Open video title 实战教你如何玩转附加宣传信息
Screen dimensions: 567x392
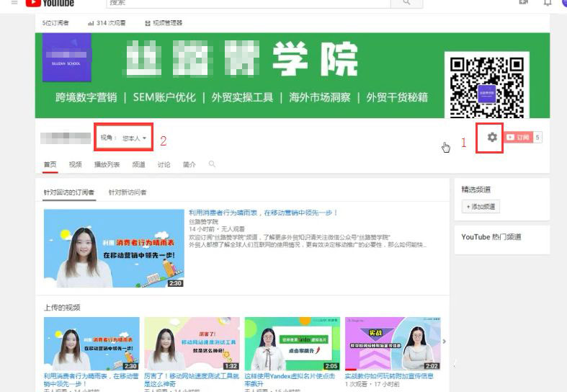389,376
